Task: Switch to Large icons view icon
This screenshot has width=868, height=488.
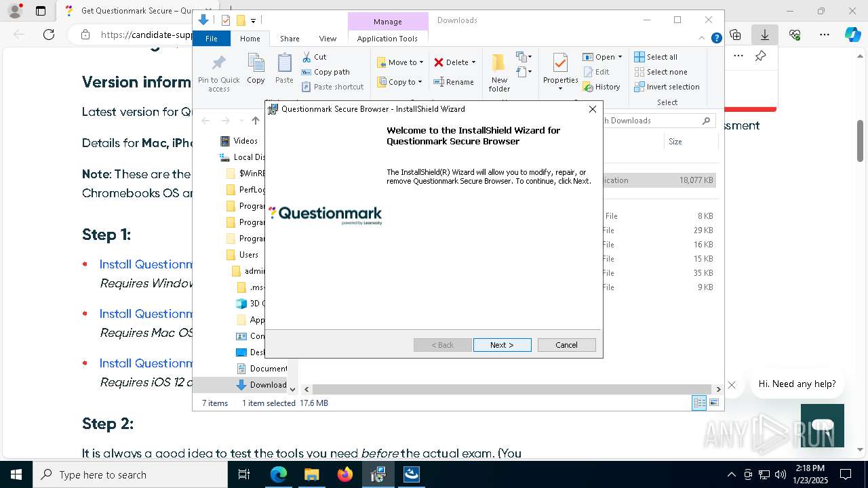Action: pyautogui.click(x=714, y=403)
